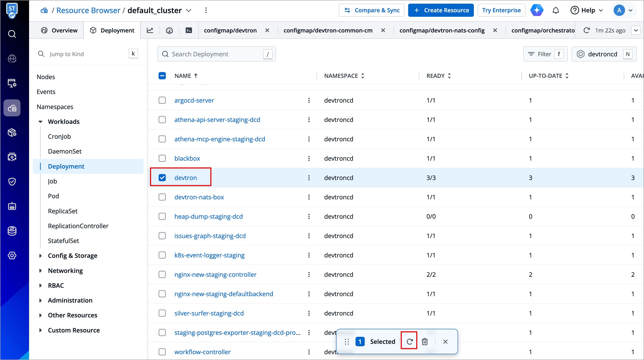Open the configmap/devtron-common-cm tab
644x360 pixels.
click(328, 31)
